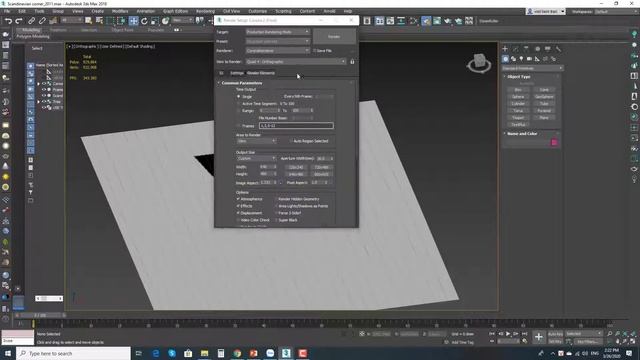Open the Target dropdown in Render Setup
The image size is (640, 360).
pyautogui.click(x=278, y=31)
